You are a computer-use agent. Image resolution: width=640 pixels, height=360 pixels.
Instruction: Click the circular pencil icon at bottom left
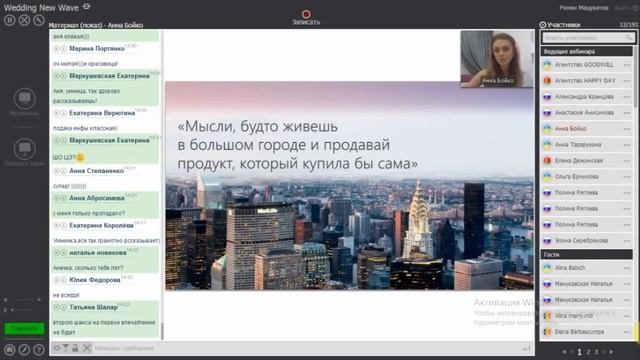[24, 350]
